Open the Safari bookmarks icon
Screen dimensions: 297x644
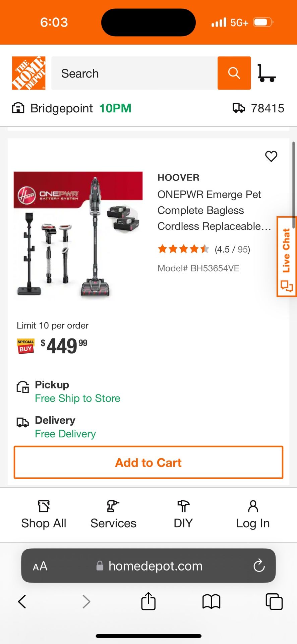coord(211,601)
